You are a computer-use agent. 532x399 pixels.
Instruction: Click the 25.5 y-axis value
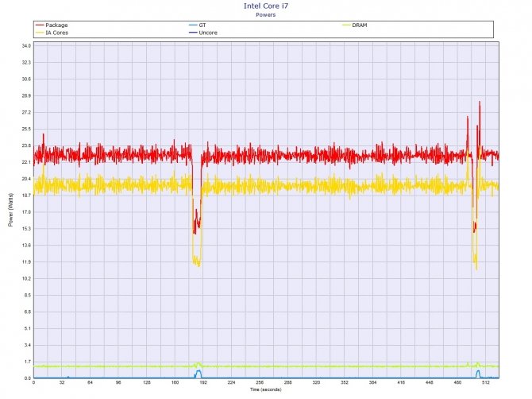tap(26, 129)
